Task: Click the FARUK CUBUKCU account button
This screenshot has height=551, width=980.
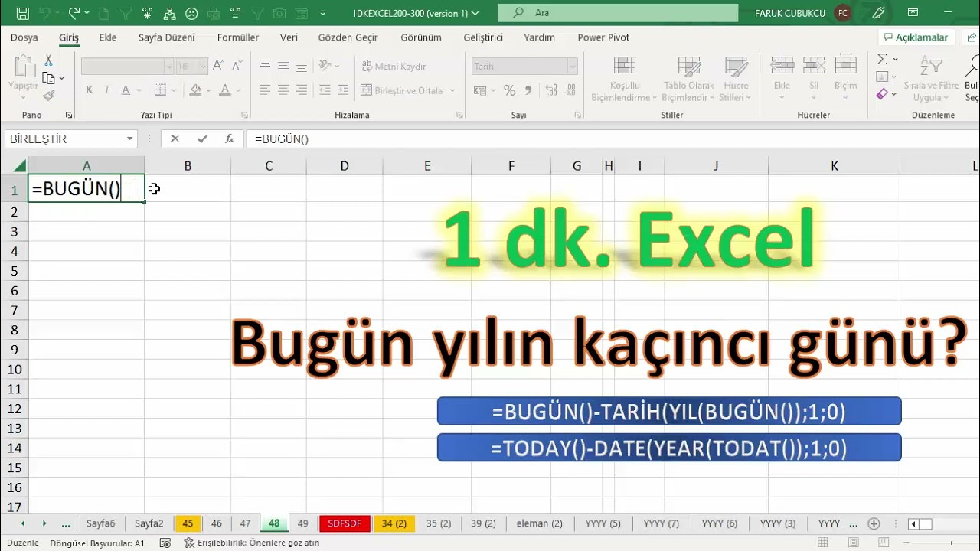Action: [x=802, y=13]
